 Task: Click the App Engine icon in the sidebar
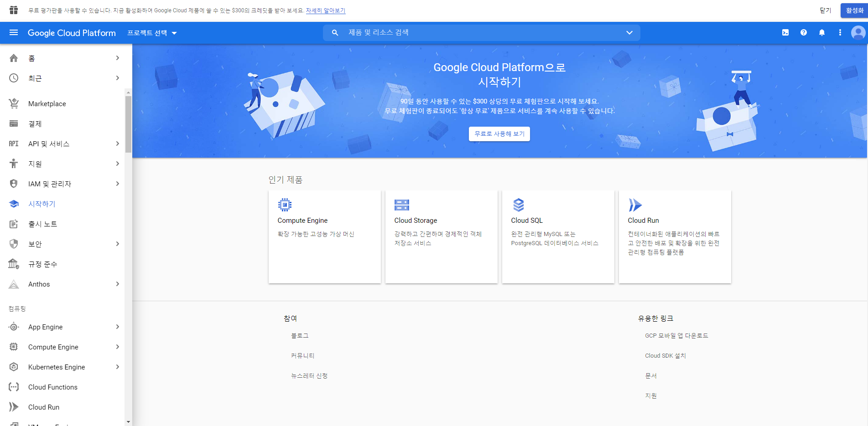click(x=14, y=327)
